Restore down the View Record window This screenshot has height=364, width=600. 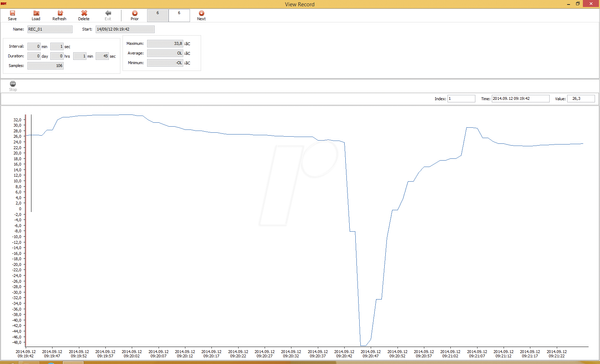coord(578,4)
